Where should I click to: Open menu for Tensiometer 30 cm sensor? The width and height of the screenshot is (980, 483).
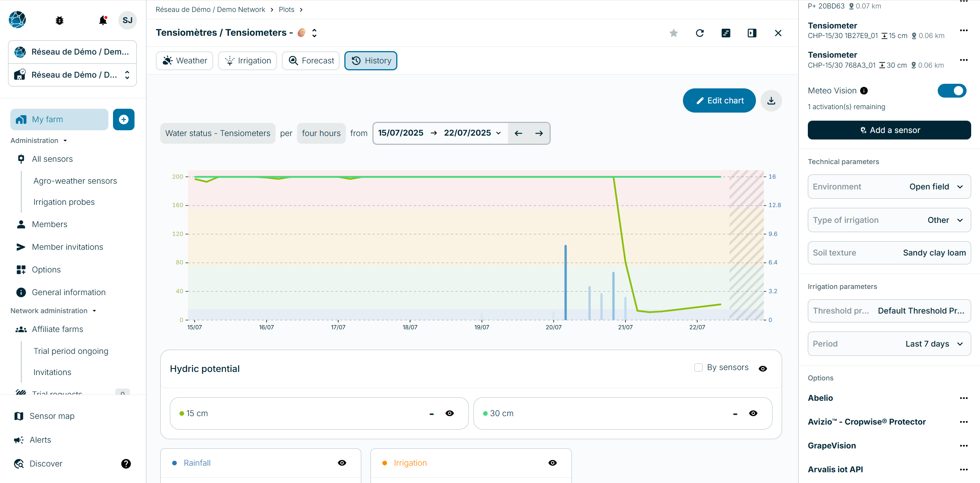pyautogui.click(x=964, y=60)
